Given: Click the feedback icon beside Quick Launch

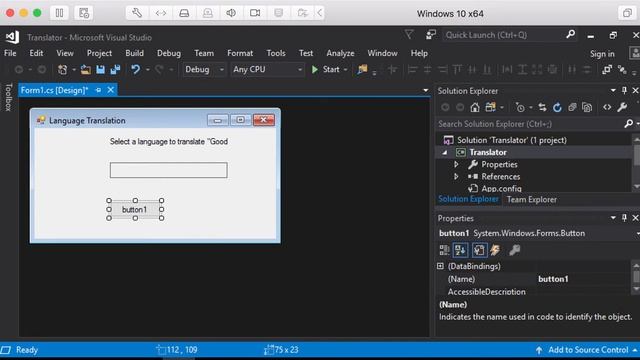Looking at the screenshot, I should click(431, 35).
